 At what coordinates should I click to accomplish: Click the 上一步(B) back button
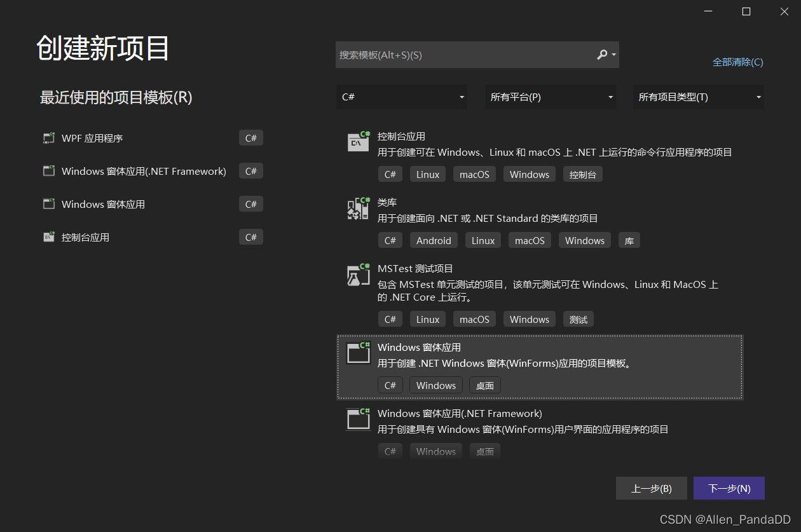tap(652, 488)
